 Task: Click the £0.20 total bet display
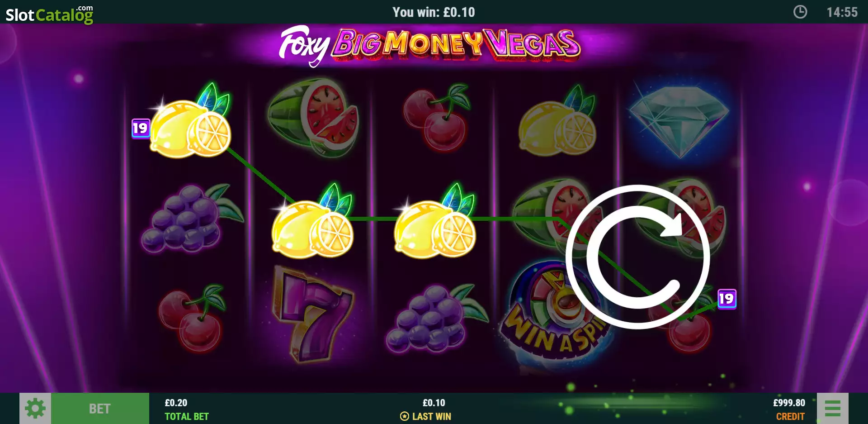[x=186, y=409]
